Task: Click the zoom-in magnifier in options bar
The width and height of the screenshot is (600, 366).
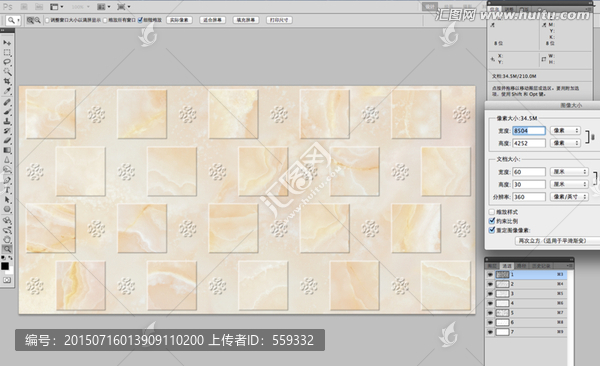Action: (30, 20)
